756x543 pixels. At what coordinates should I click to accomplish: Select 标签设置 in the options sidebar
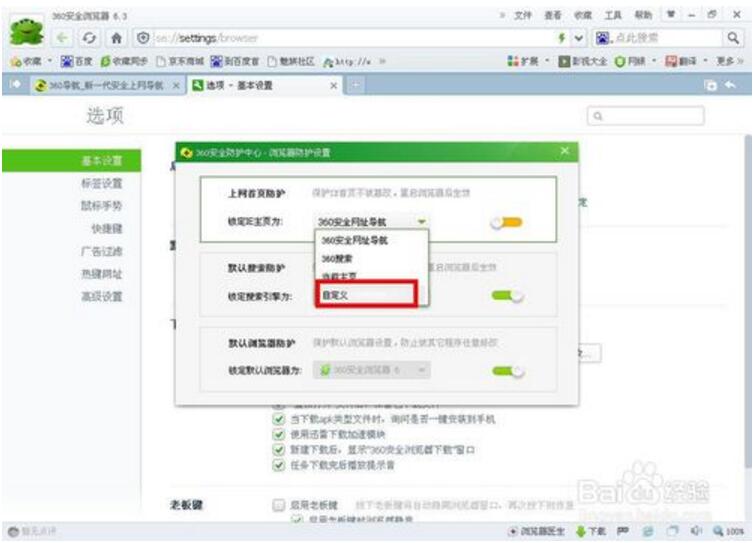click(101, 183)
